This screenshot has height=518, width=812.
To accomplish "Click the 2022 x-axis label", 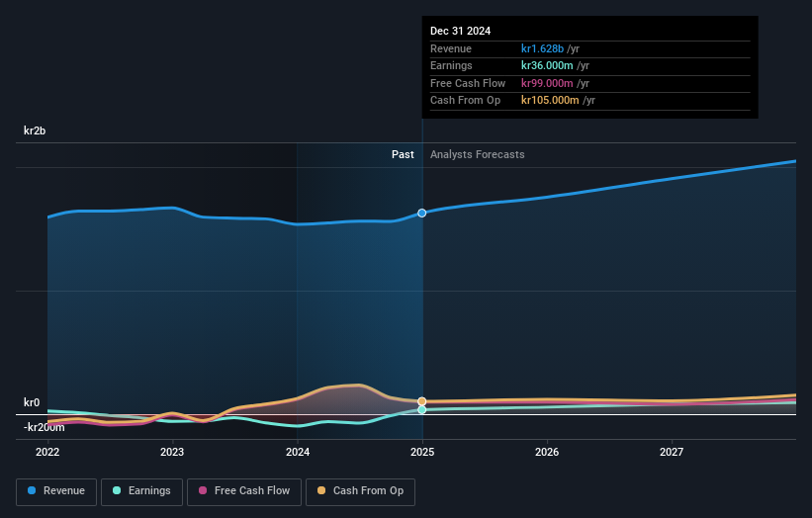I will point(47,453).
